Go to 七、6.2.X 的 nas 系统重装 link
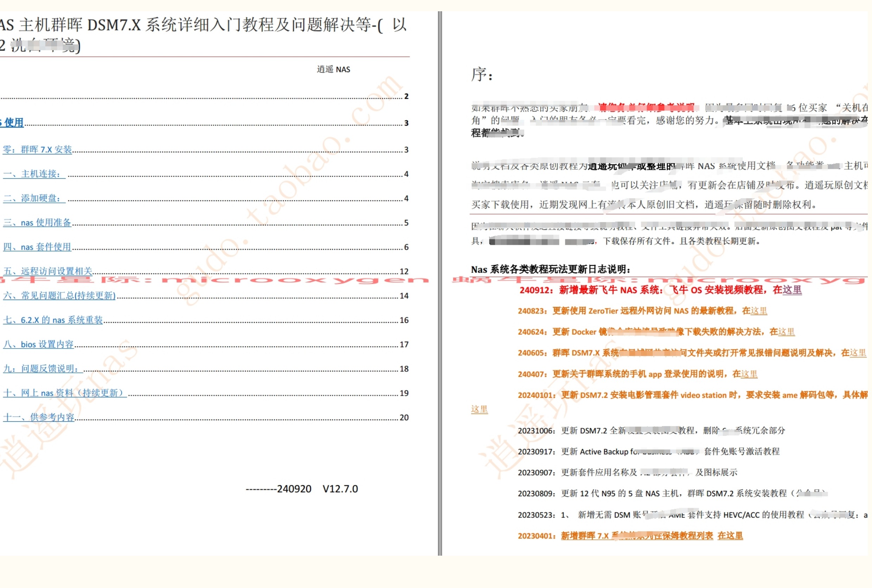 pyautogui.click(x=53, y=320)
